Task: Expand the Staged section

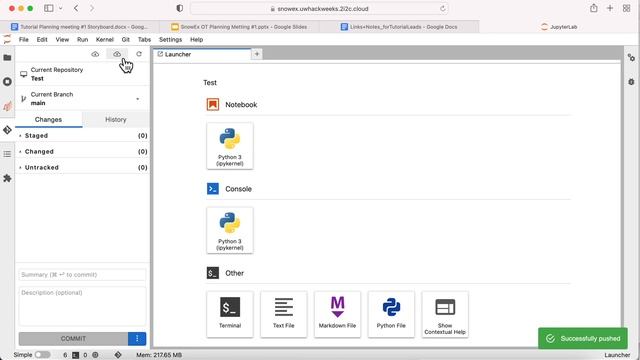Action: [82, 136]
